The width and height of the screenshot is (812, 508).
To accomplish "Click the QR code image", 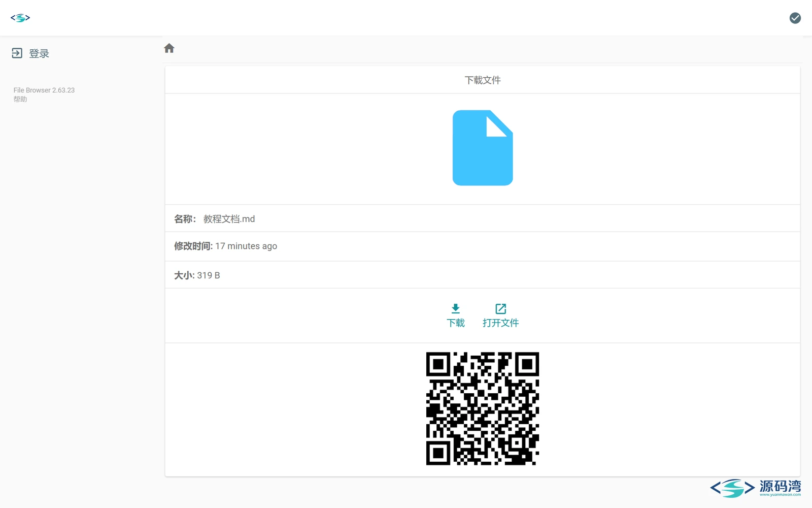I will click(x=483, y=408).
